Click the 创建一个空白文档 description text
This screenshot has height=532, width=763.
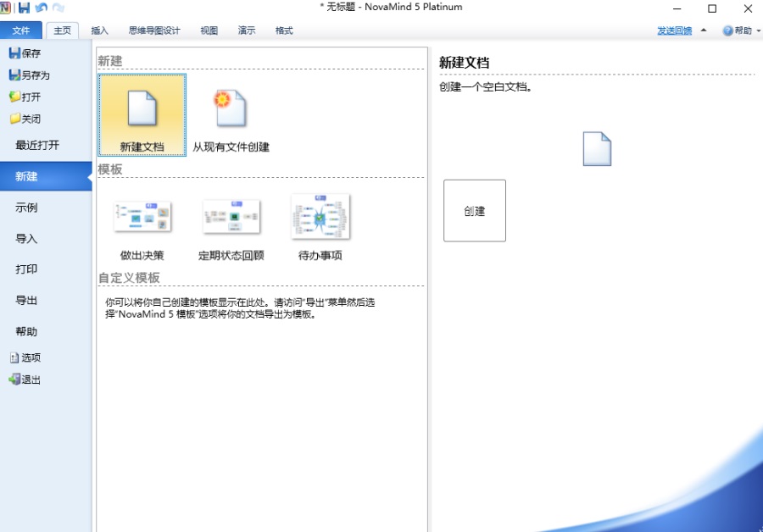(485, 87)
